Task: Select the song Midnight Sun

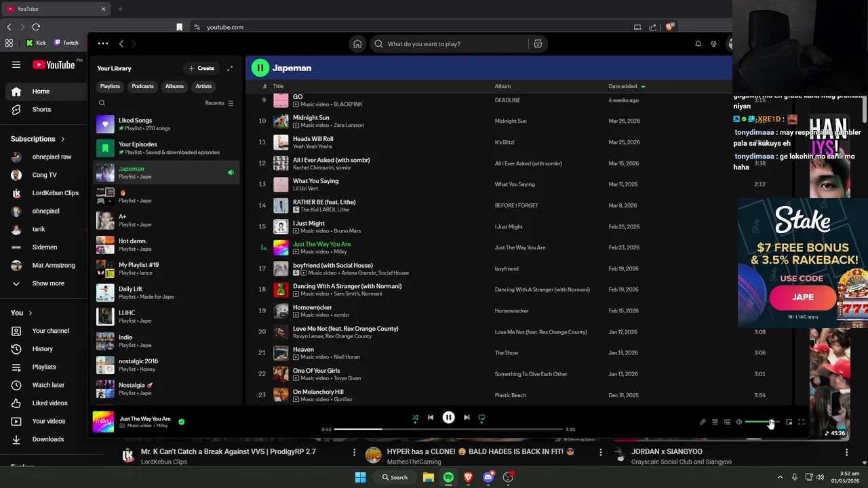Action: 311,118
